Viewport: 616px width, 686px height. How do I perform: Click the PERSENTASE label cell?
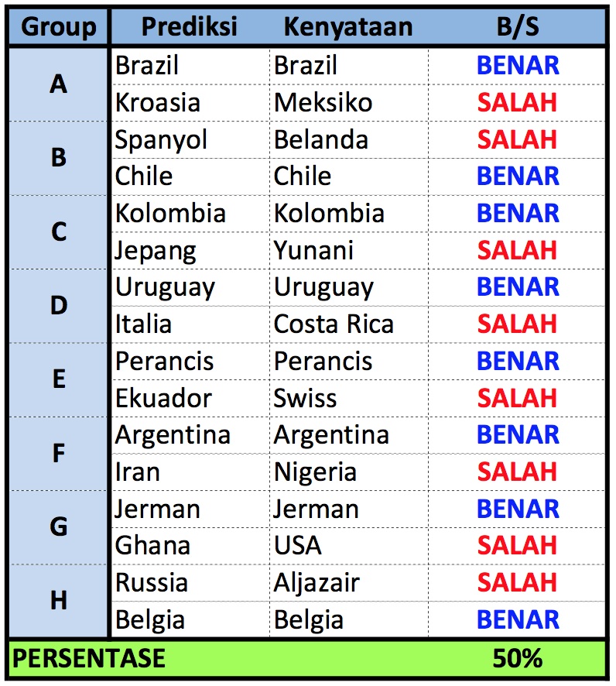(89, 659)
